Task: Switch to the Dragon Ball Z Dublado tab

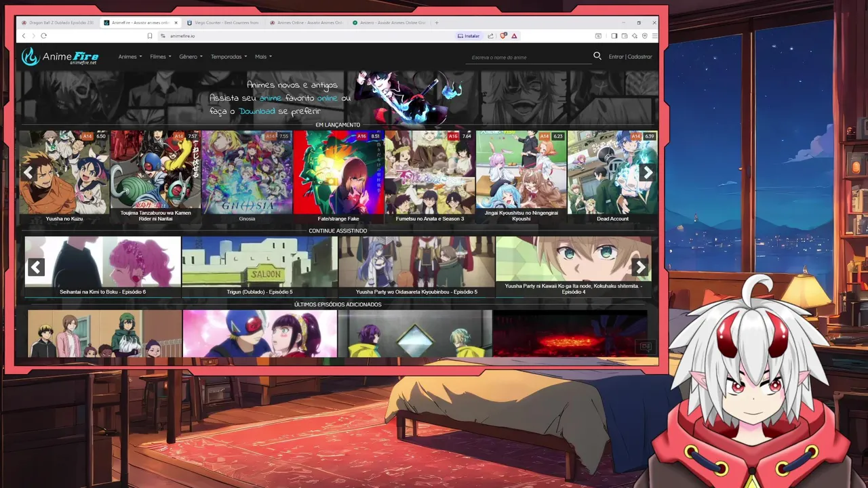Action: [x=57, y=22]
